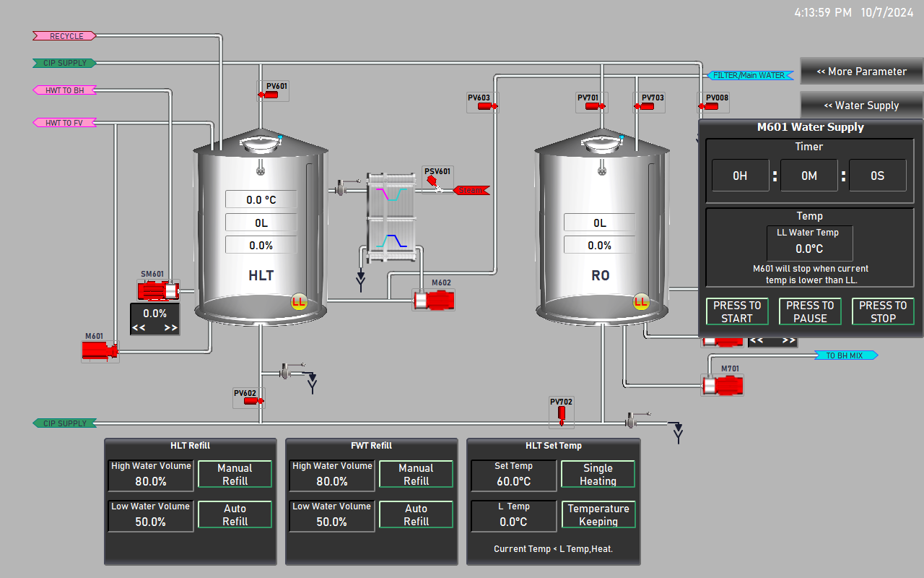Click the top CIP SUPPLY line tag
The height and width of the screenshot is (578, 924).
click(x=65, y=64)
